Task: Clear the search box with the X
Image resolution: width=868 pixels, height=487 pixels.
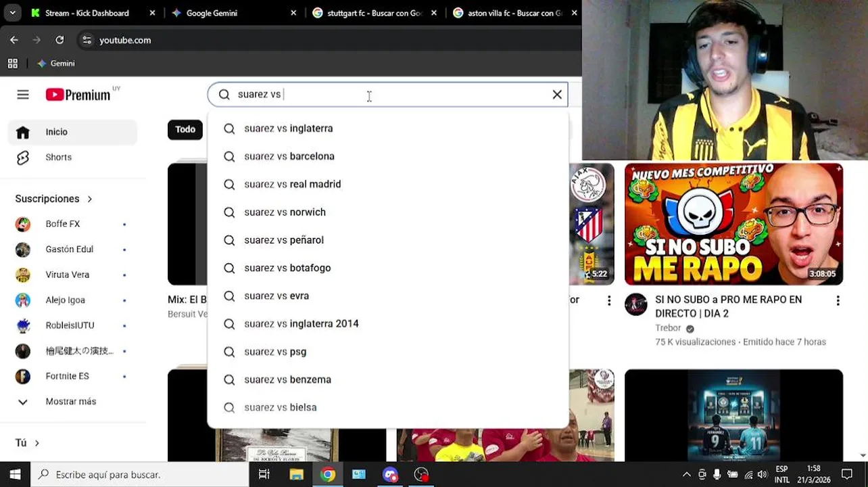Action: (557, 95)
